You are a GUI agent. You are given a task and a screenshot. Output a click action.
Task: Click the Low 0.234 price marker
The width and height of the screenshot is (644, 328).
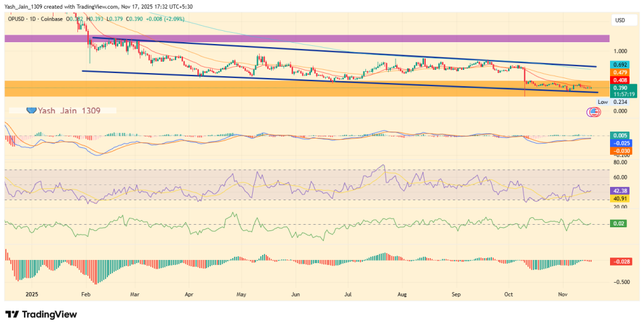612,101
